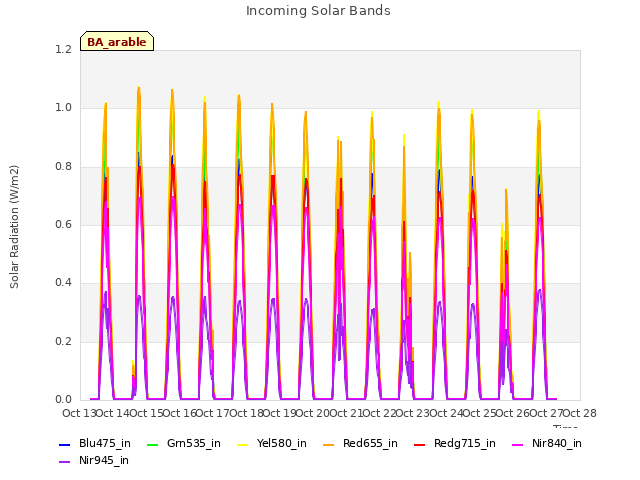Click the Oct 13 x-axis tick label
The image size is (640, 480).
79,413
